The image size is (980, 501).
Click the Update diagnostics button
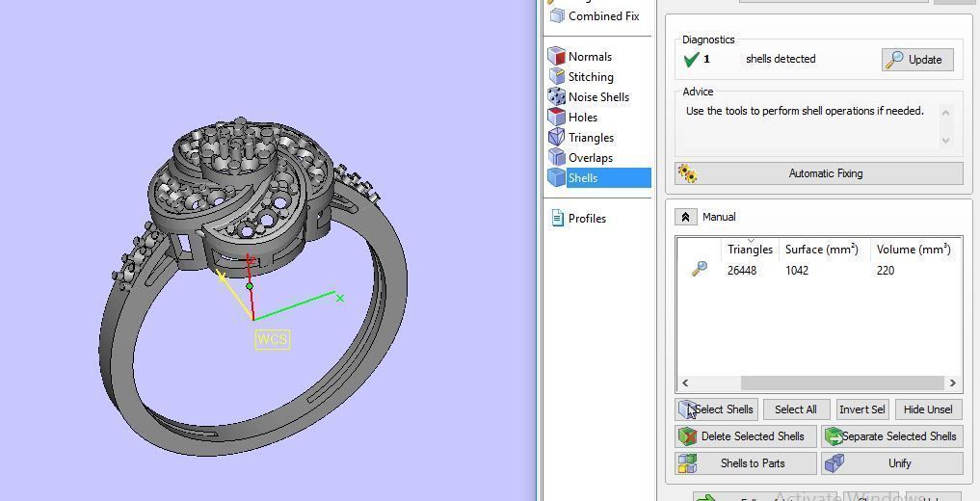pyautogui.click(x=917, y=60)
